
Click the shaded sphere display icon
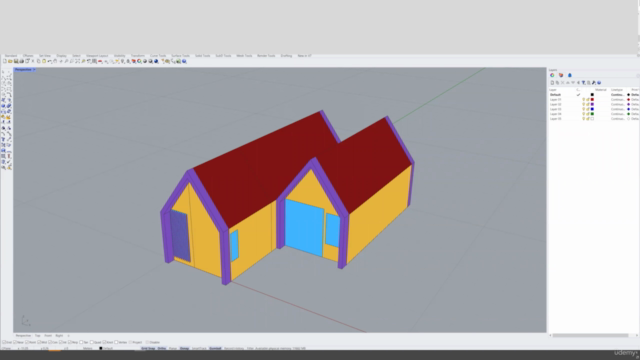point(144,61)
